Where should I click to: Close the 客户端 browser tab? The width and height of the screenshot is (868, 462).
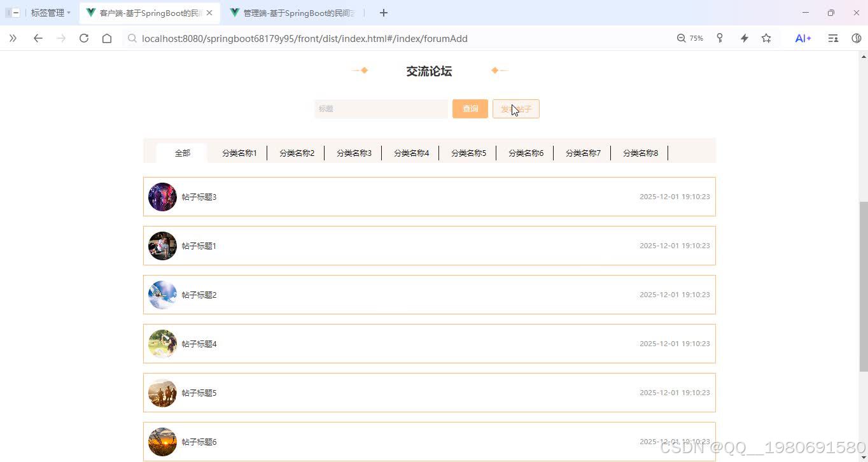tap(209, 13)
